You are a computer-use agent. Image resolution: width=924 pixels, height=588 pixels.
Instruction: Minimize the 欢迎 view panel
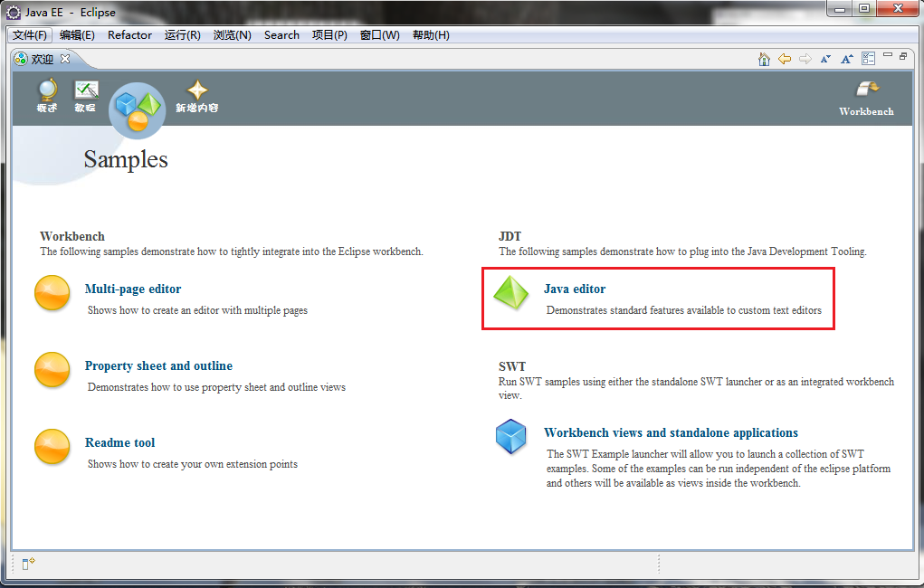pyautogui.click(x=888, y=55)
